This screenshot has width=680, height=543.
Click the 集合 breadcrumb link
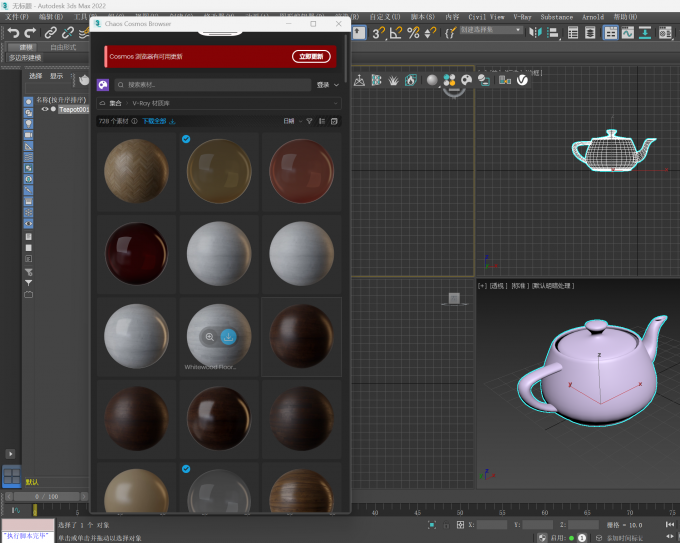click(115, 103)
